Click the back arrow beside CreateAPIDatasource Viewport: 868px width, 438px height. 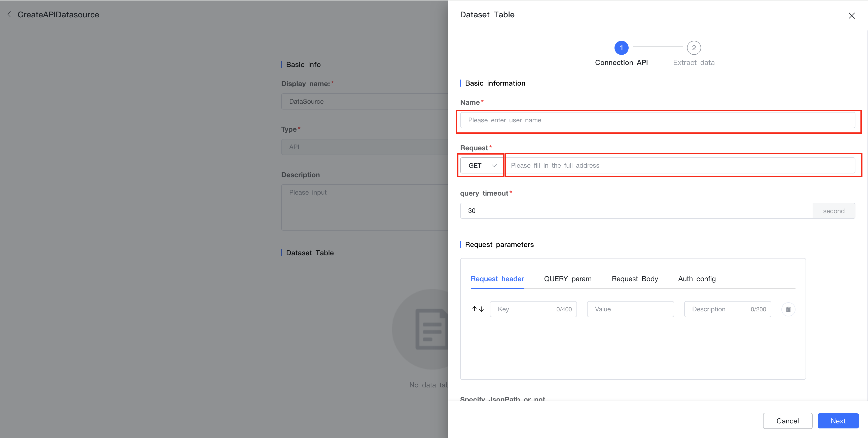(x=9, y=15)
